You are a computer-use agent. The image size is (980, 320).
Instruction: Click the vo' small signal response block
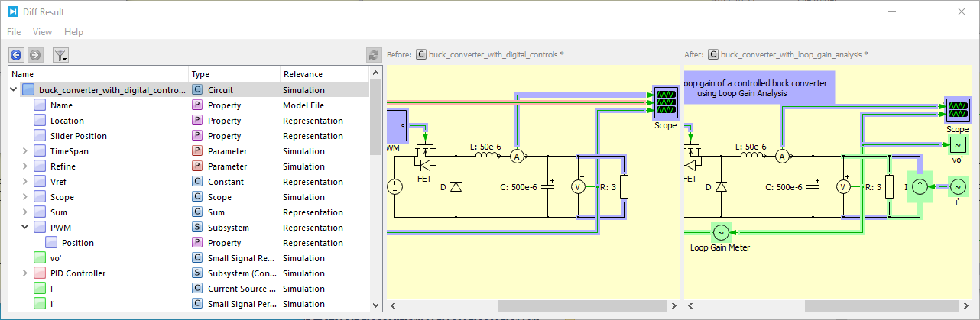[957, 145]
